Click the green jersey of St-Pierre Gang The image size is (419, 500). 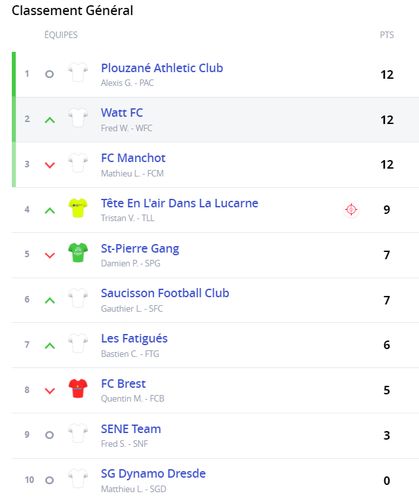[78, 252]
